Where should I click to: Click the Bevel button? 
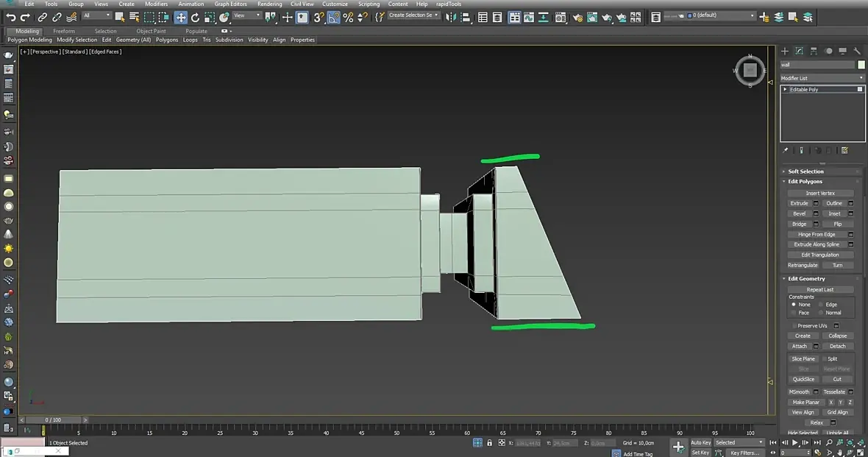click(x=799, y=213)
